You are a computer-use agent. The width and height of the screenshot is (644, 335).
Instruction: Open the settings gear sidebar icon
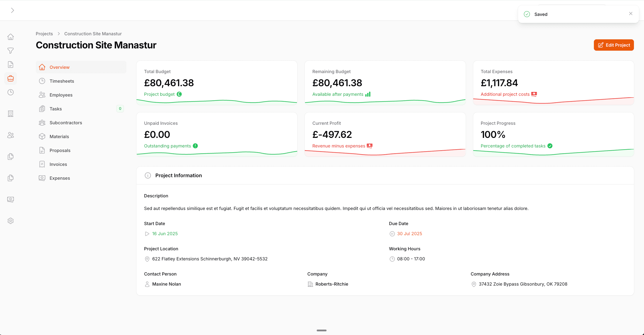(11, 221)
